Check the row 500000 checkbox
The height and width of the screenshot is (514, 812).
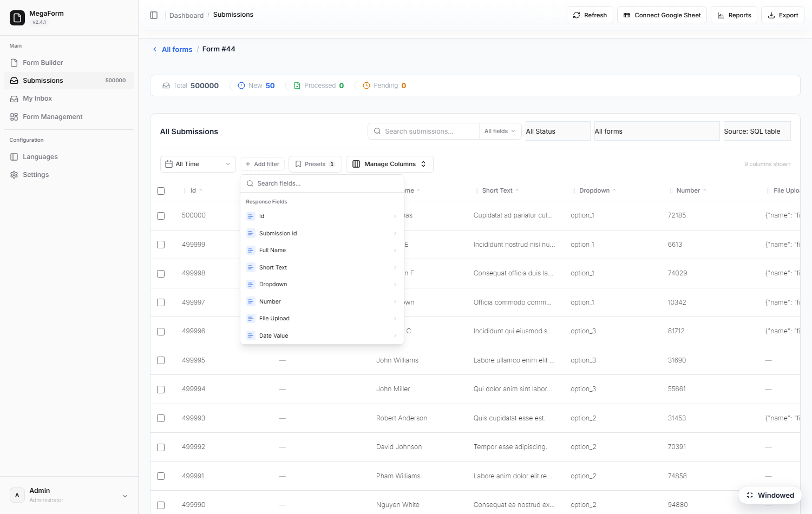pos(161,216)
